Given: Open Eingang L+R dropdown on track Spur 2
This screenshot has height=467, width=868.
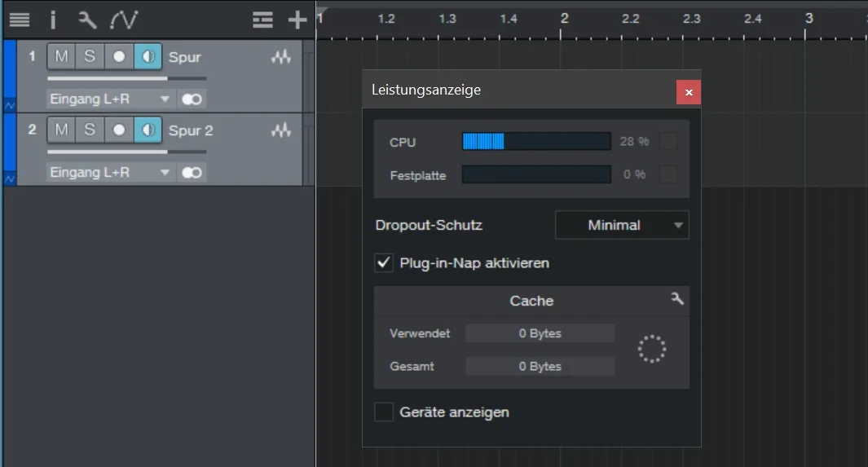Looking at the screenshot, I should tap(111, 173).
